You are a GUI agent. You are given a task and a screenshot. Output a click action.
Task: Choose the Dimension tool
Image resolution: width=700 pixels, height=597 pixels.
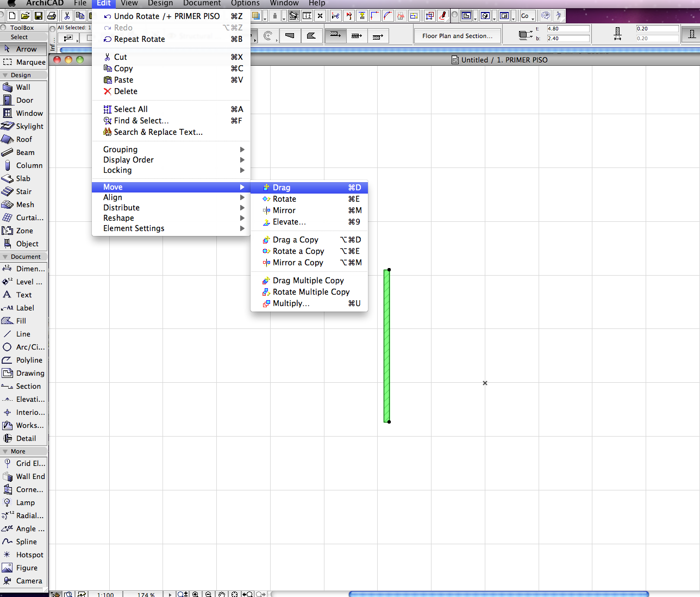[x=24, y=269]
